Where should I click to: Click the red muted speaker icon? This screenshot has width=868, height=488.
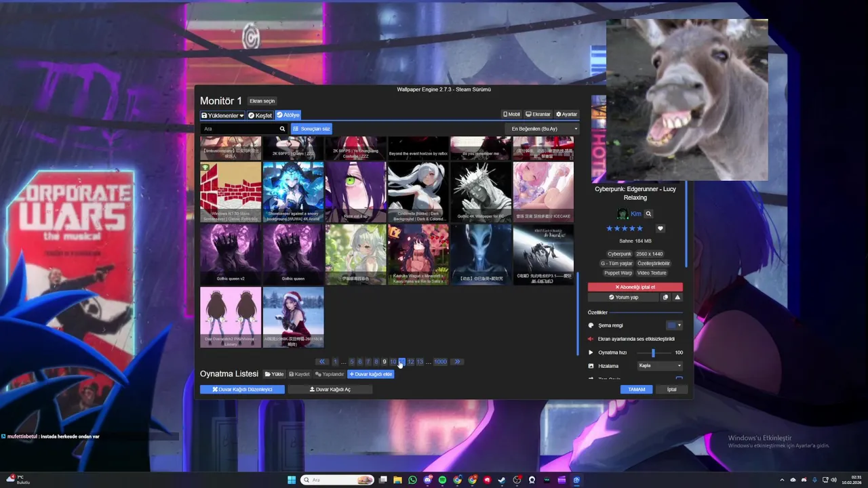pyautogui.click(x=591, y=339)
